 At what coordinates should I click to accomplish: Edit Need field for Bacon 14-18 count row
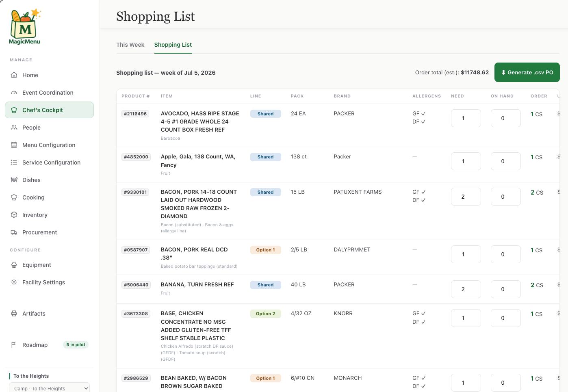coord(466,197)
